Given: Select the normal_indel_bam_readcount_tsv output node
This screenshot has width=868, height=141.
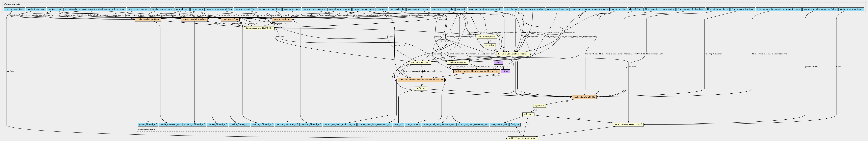Looking at the screenshot, I should pos(375,124).
